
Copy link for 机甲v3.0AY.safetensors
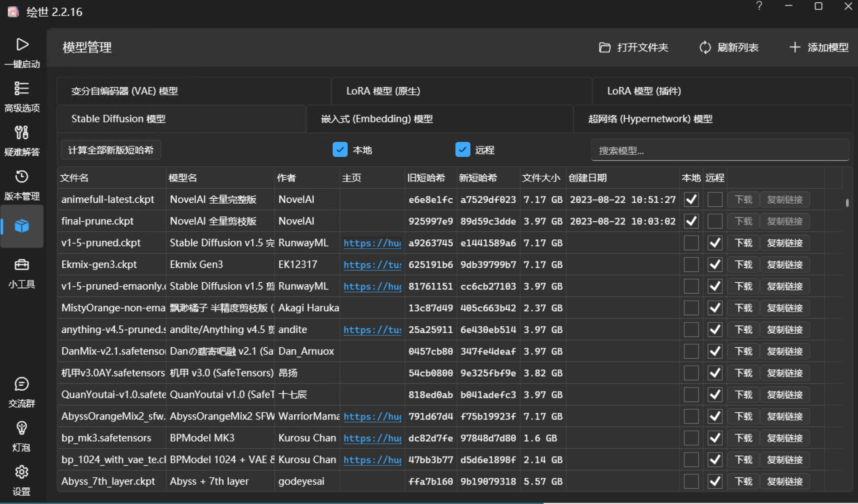point(785,373)
